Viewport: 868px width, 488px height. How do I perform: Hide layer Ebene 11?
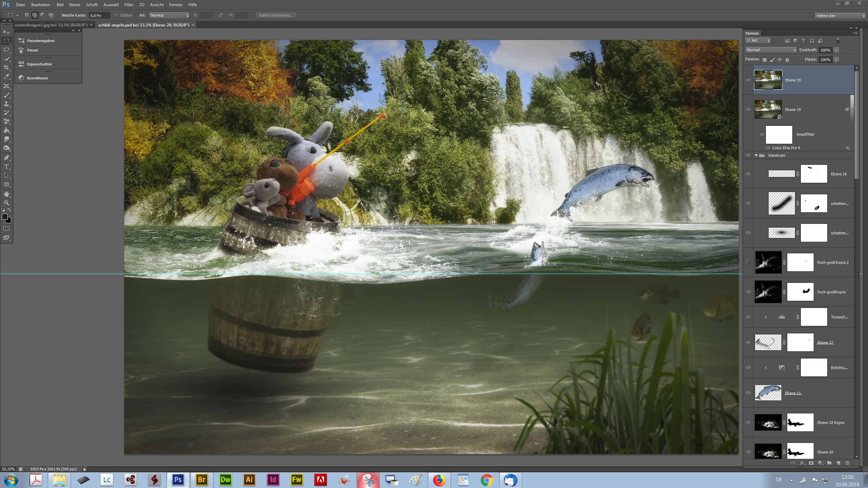click(748, 393)
